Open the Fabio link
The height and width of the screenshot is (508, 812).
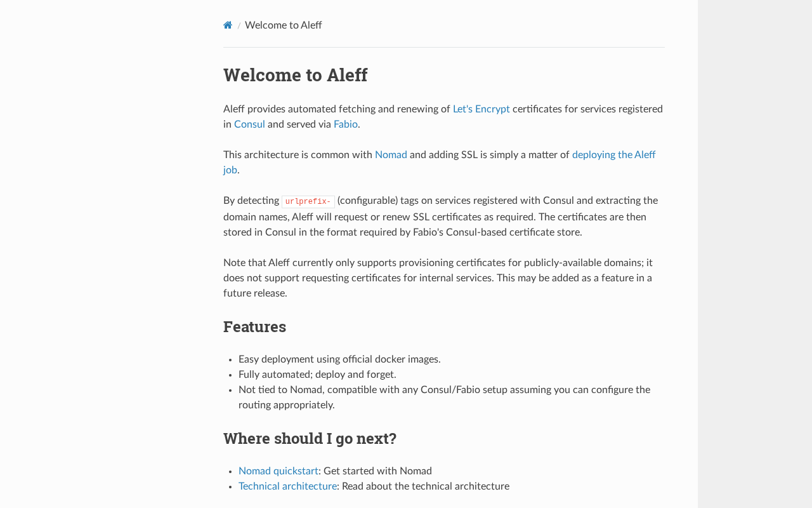[345, 124]
